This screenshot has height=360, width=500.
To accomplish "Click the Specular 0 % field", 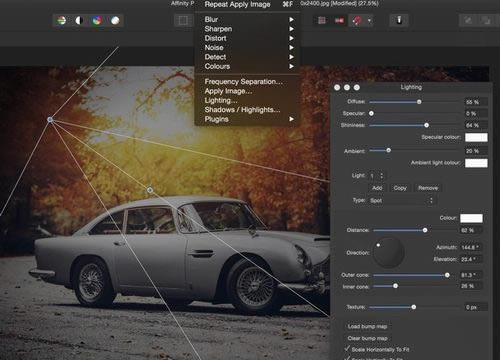I will click(476, 114).
